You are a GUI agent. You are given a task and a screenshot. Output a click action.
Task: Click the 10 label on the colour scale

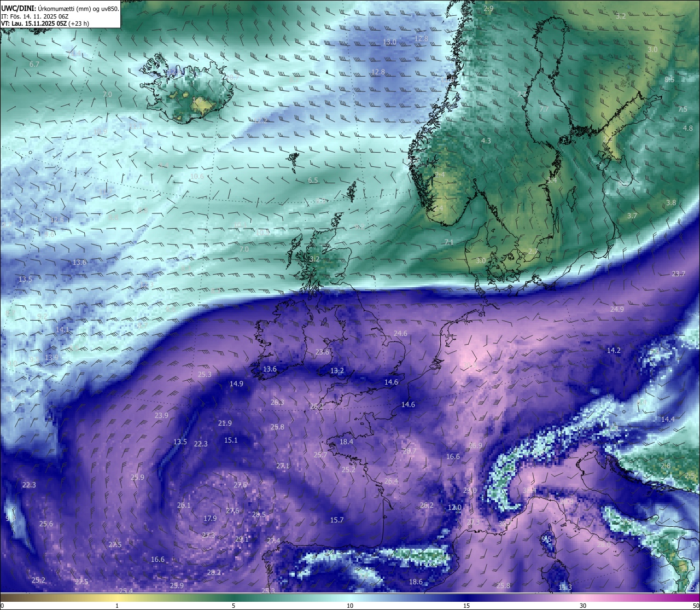point(350,606)
